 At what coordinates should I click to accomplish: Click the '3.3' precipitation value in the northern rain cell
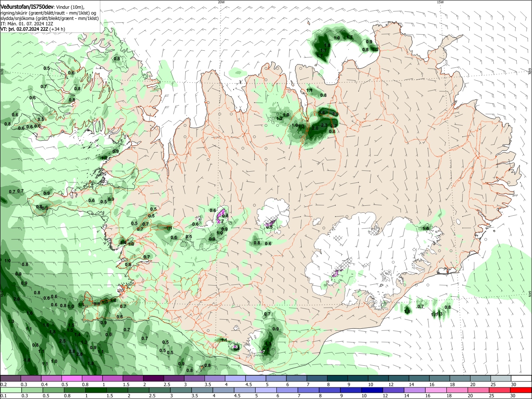tap(335, 114)
